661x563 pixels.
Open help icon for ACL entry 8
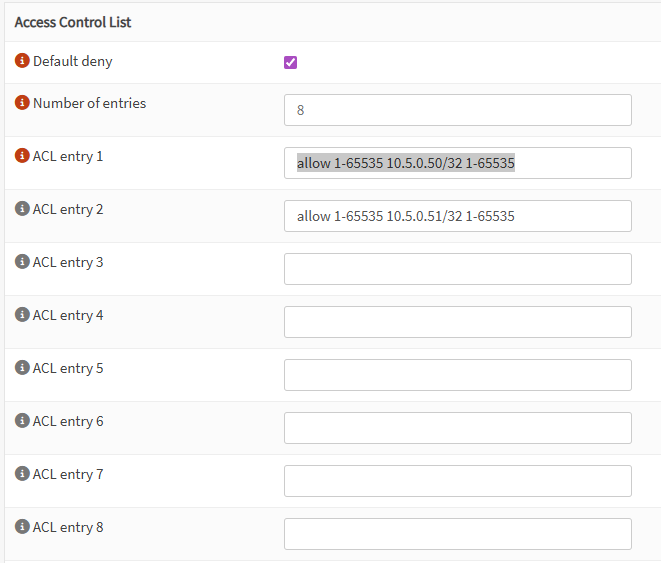tap(22, 527)
